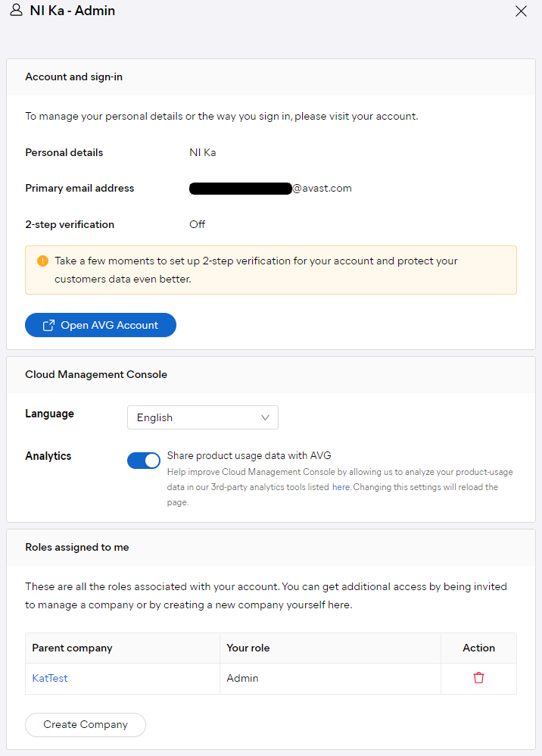This screenshot has width=542, height=756.
Task: Click the user profile icon beside NI Ka - Admin
Action: pos(16,11)
